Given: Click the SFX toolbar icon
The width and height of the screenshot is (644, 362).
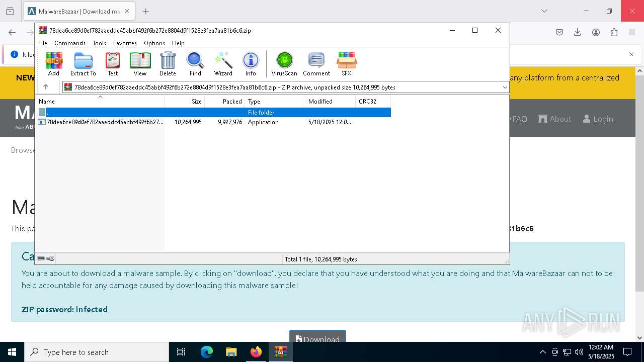Looking at the screenshot, I should click(347, 64).
